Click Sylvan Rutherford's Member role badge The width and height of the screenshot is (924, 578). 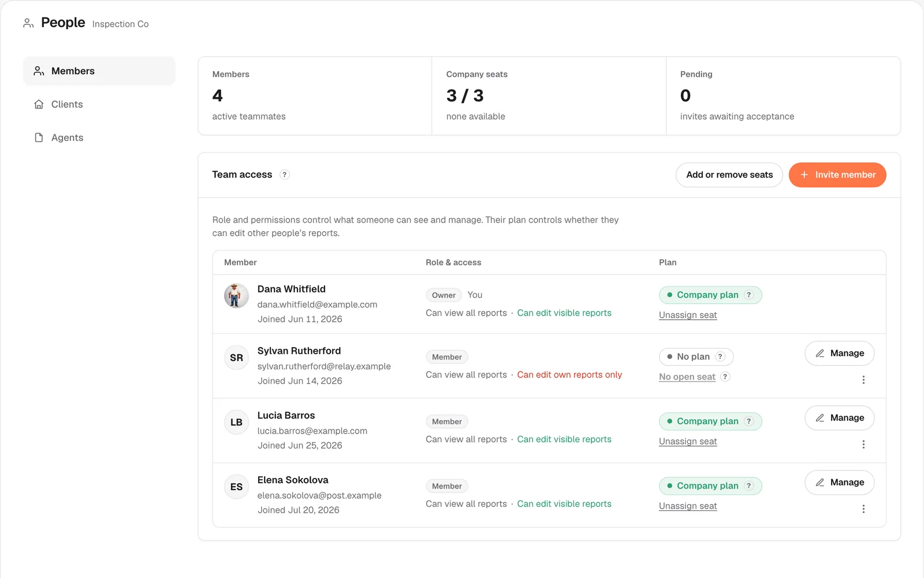tap(447, 357)
